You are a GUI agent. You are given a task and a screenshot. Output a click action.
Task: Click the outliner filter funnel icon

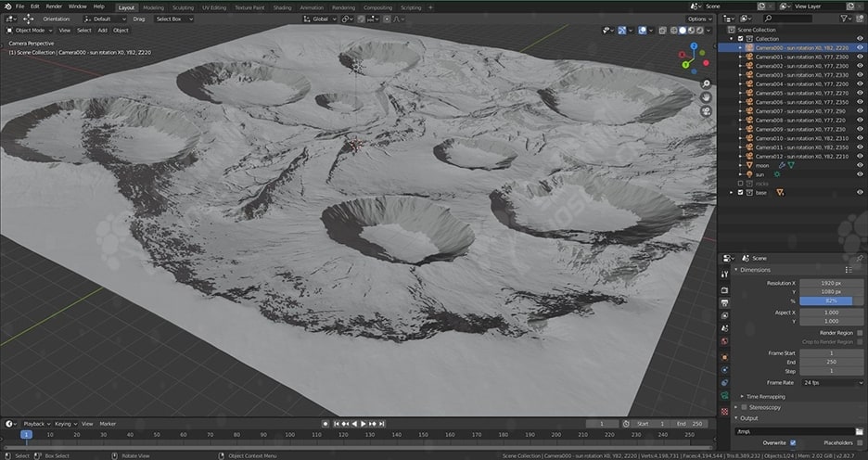[x=846, y=19]
